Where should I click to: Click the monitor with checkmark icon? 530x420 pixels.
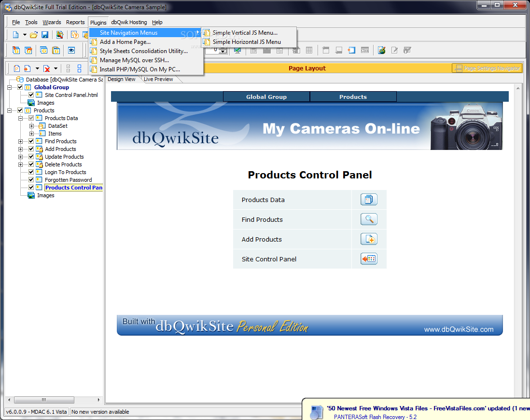coord(237,50)
